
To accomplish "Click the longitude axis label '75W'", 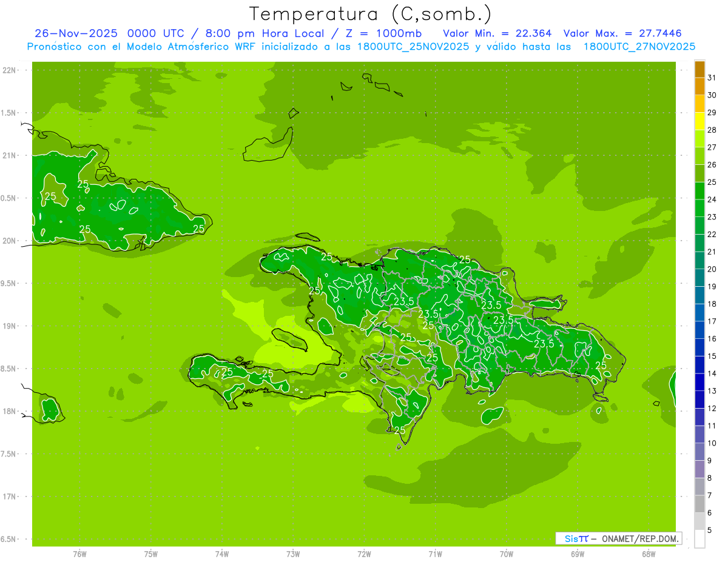I will click(151, 554).
